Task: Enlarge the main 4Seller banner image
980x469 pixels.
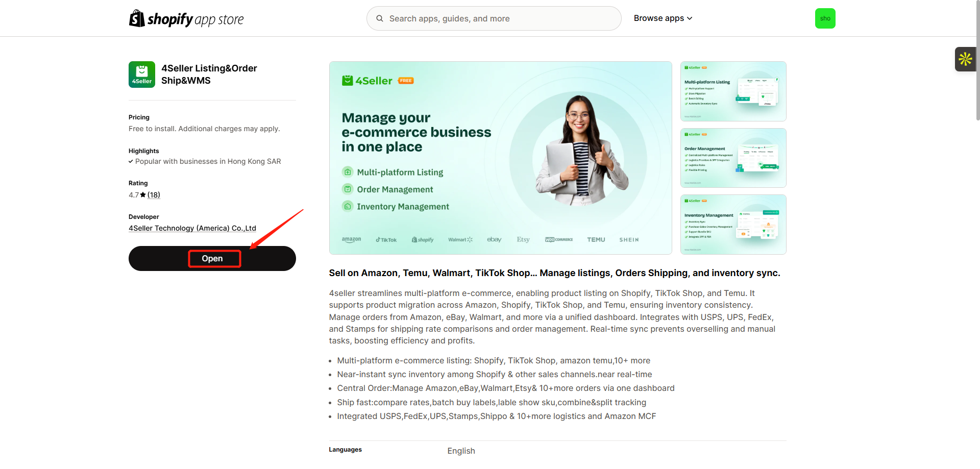Action: coord(500,158)
